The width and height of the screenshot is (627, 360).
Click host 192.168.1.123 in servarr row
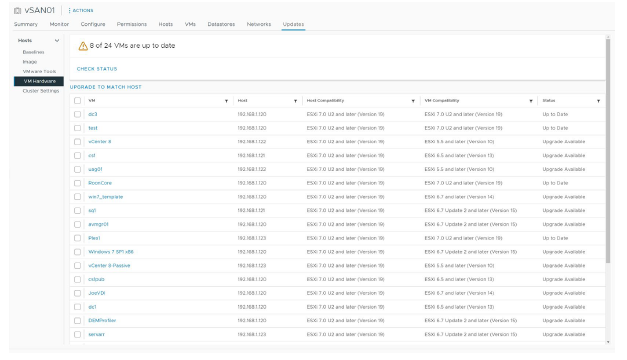point(252,334)
